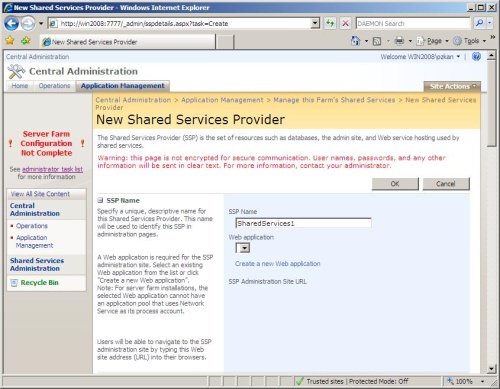Viewport: 500px width, 389px height.
Task: Click the address bar URL field
Action: (x=180, y=23)
